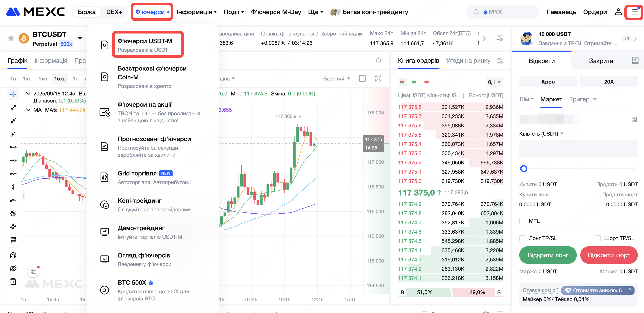
Task: Select the trash delete drawings tool
Action: pos(13,282)
